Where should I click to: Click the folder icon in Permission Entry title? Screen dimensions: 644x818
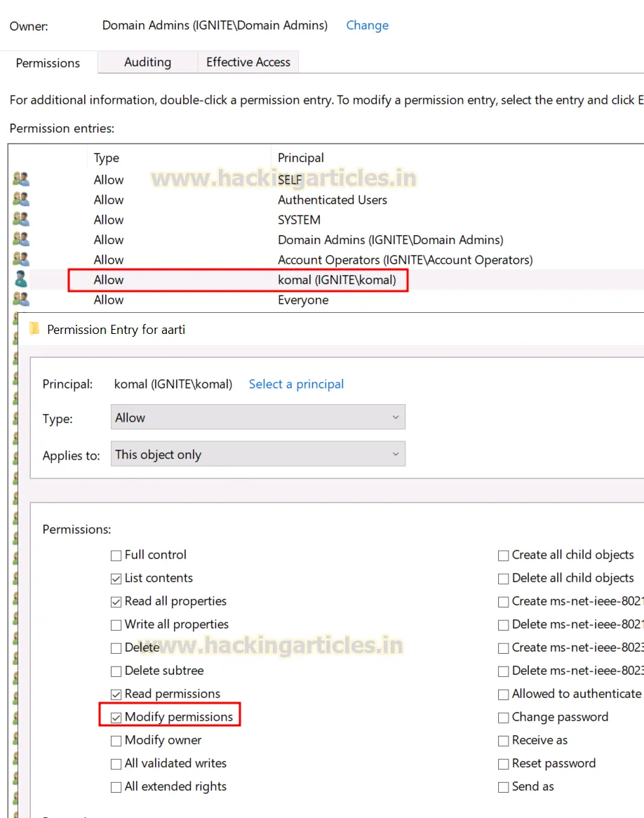[x=33, y=329]
